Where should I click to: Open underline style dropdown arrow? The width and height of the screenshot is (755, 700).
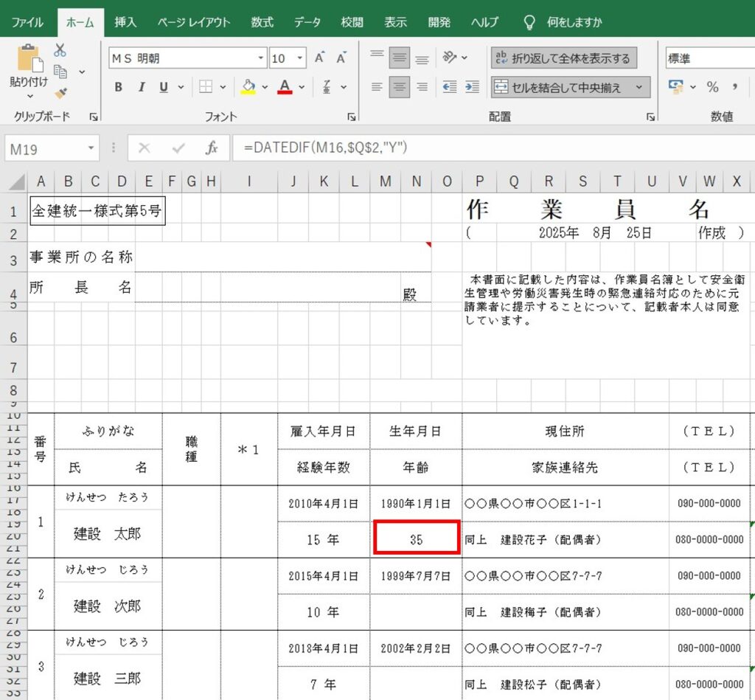[181, 87]
